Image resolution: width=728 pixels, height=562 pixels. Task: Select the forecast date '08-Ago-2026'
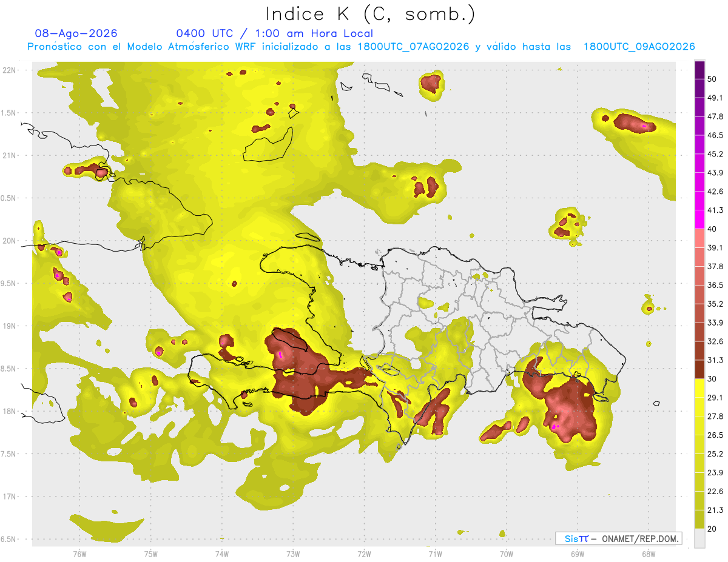pos(76,33)
